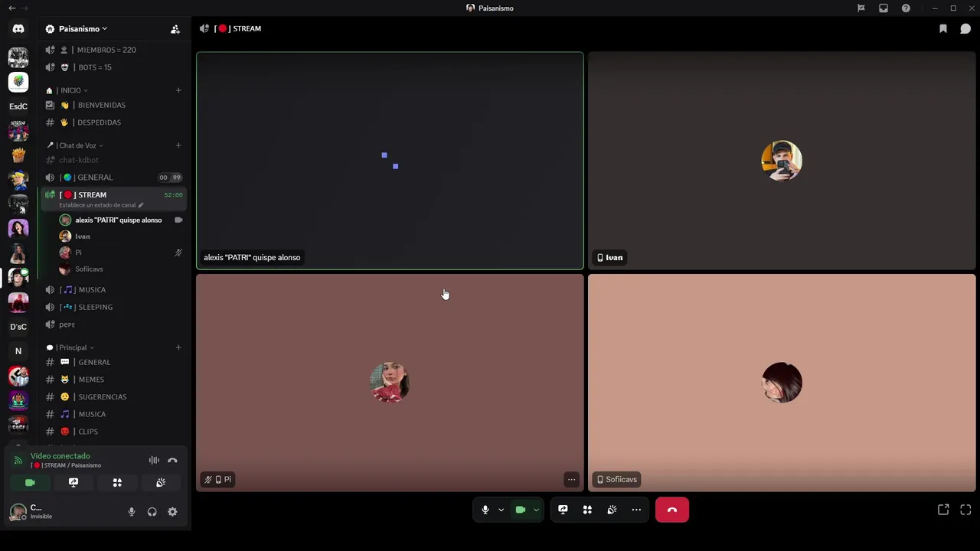Join the pepe voice channel
The image size is (980, 551).
click(x=113, y=324)
